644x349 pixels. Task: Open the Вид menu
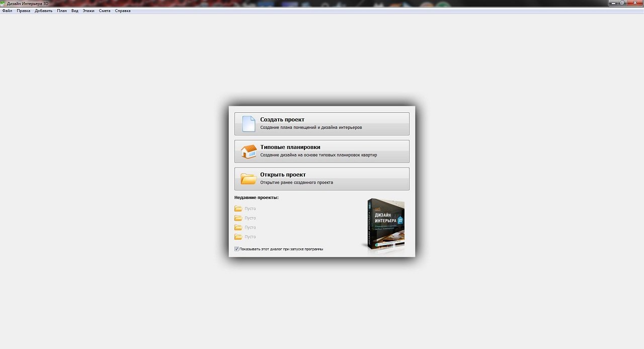(x=74, y=11)
